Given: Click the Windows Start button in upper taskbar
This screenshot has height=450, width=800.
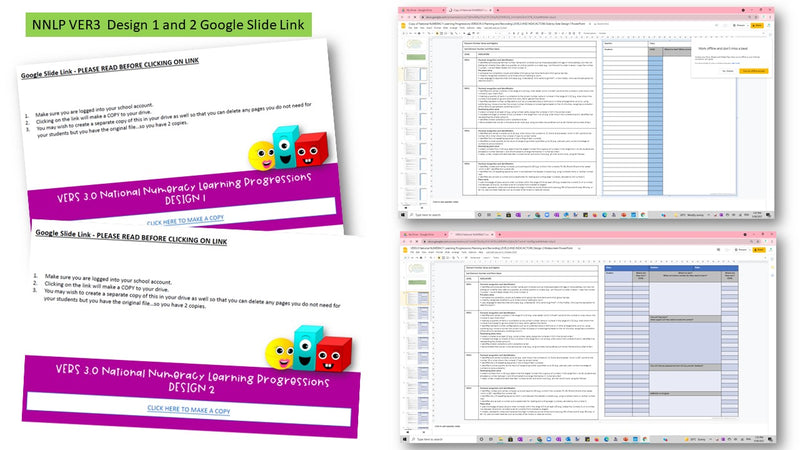Looking at the screenshot, I should pyautogui.click(x=404, y=215).
